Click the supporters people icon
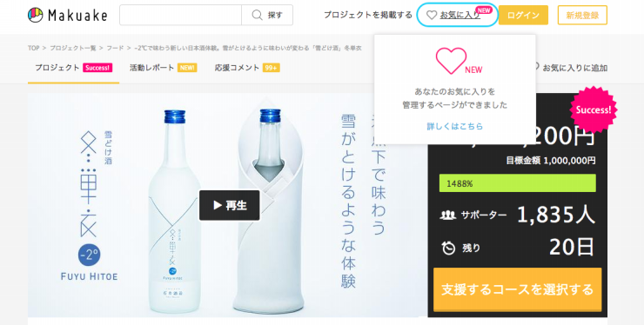644x325 pixels. 447,215
